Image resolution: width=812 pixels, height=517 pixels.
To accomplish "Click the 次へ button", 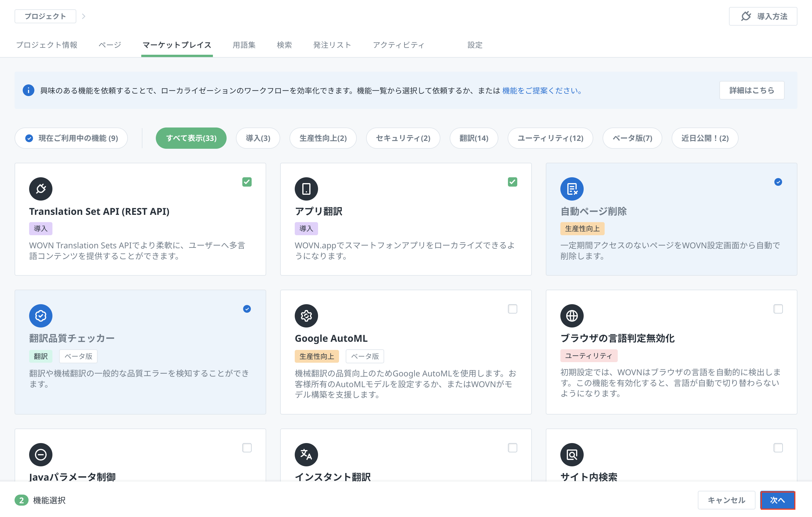I will [x=777, y=500].
